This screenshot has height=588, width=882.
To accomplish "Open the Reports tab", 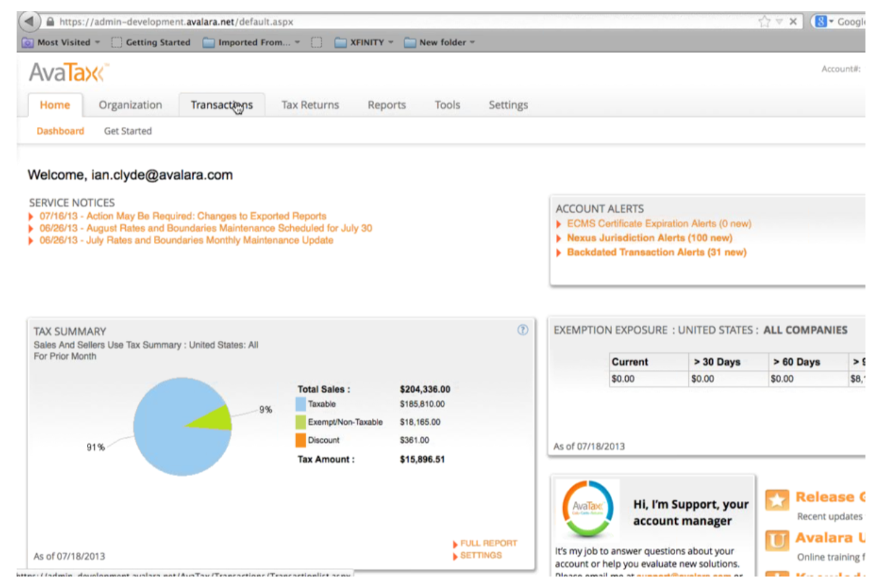I will [387, 105].
